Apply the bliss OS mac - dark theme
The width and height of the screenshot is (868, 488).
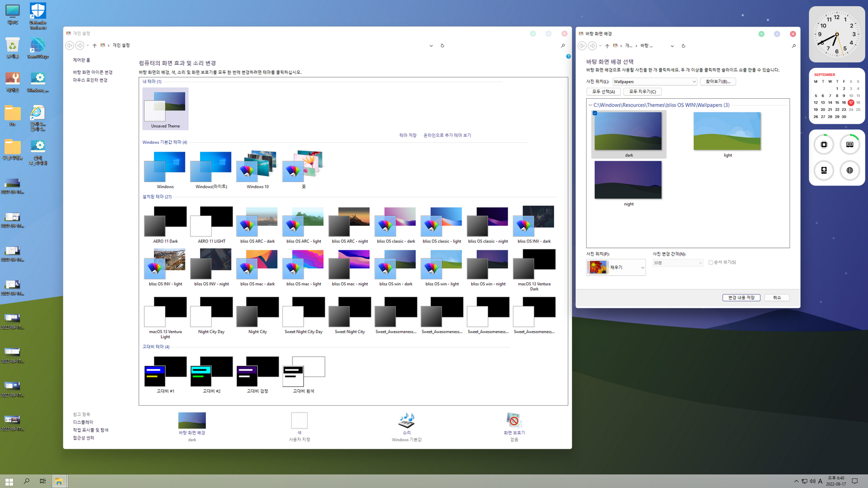257,268
